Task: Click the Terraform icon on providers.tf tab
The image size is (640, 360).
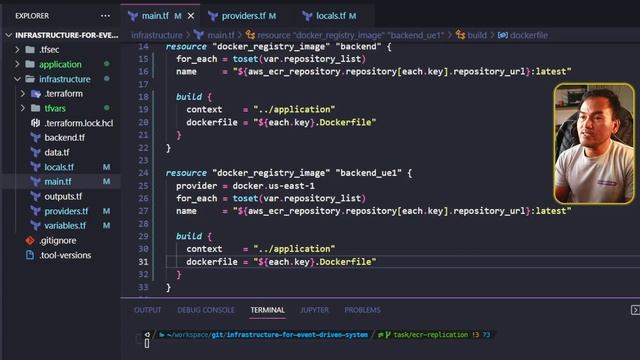Action: coord(213,16)
